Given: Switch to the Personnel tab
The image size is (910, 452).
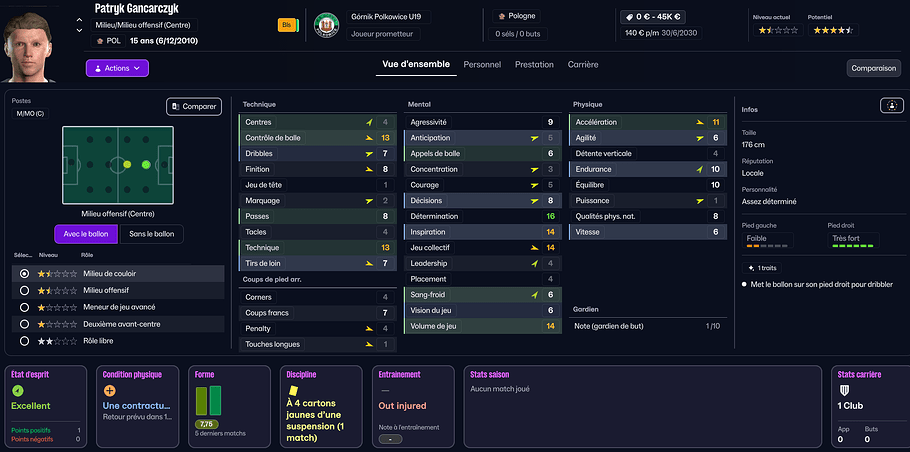Looking at the screenshot, I should click(x=482, y=64).
